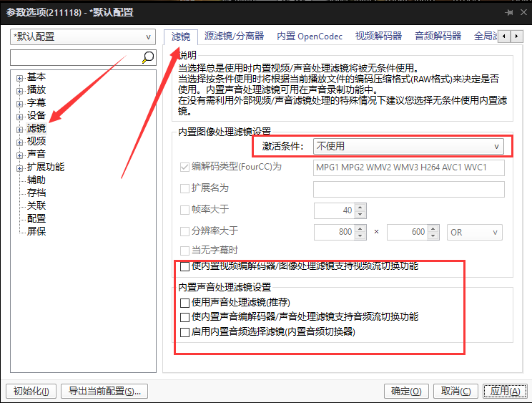Decrease the resolution height 600
This screenshot has height=403, width=532.
pos(433,236)
